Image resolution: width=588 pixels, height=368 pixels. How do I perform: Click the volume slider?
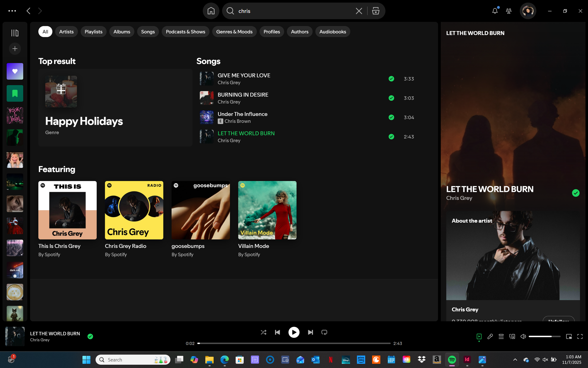pyautogui.click(x=544, y=336)
